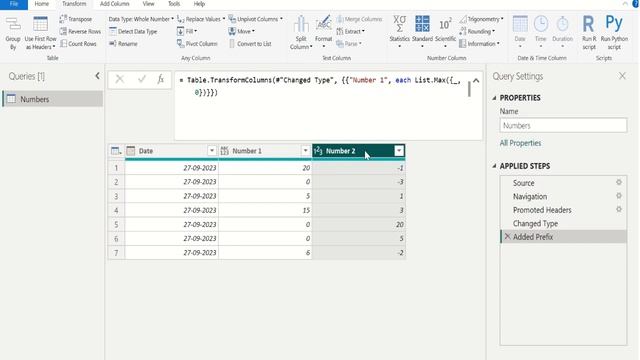Count Rows in the table
Viewport: 640px width, 360px height.
click(x=78, y=44)
